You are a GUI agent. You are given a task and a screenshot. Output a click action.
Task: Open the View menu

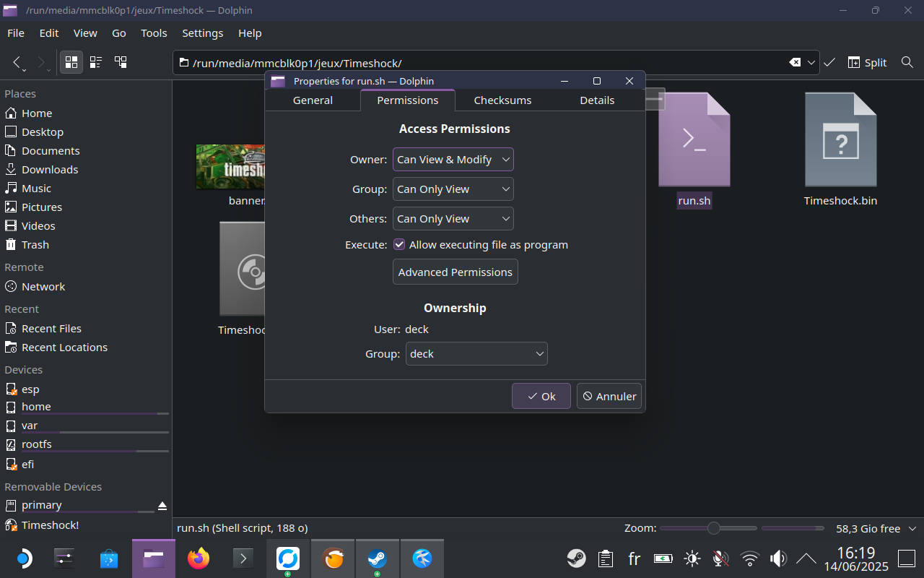click(x=85, y=33)
